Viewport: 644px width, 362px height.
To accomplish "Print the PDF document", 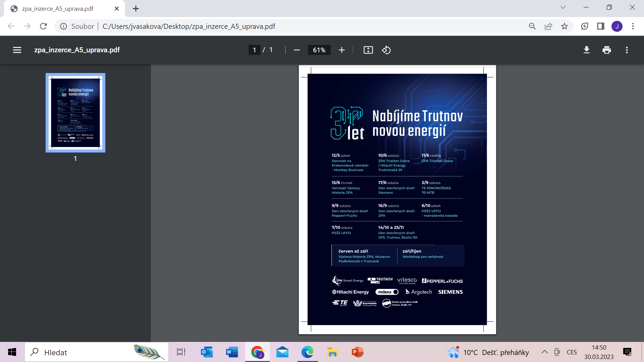I will (607, 50).
